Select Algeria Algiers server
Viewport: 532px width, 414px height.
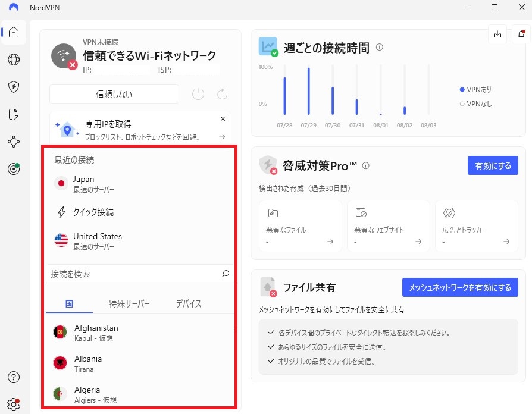coord(140,394)
